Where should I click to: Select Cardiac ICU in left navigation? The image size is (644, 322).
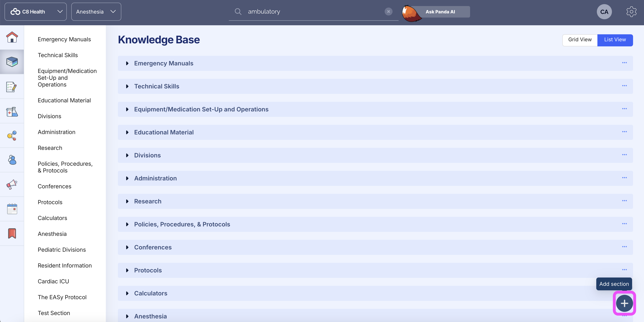tap(53, 281)
